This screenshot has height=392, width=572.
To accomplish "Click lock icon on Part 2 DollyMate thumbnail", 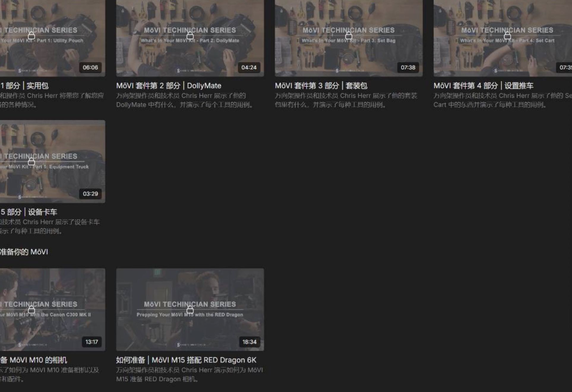I will pos(190,36).
